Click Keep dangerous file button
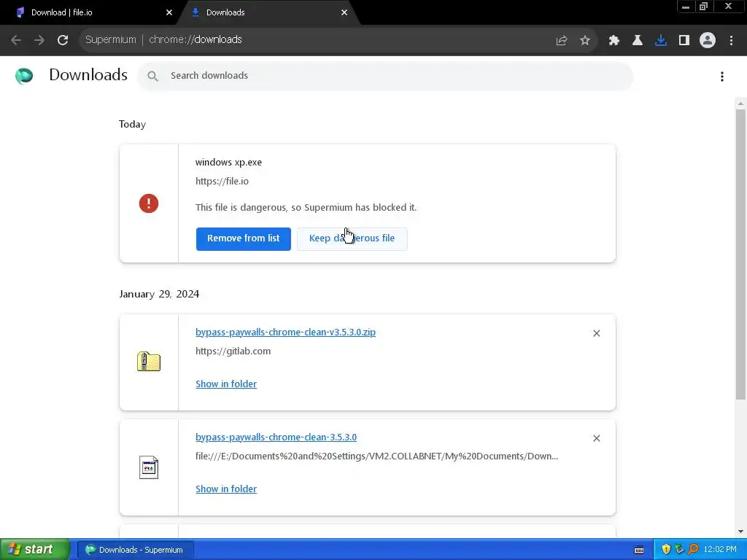The width and height of the screenshot is (747, 560). (x=352, y=238)
